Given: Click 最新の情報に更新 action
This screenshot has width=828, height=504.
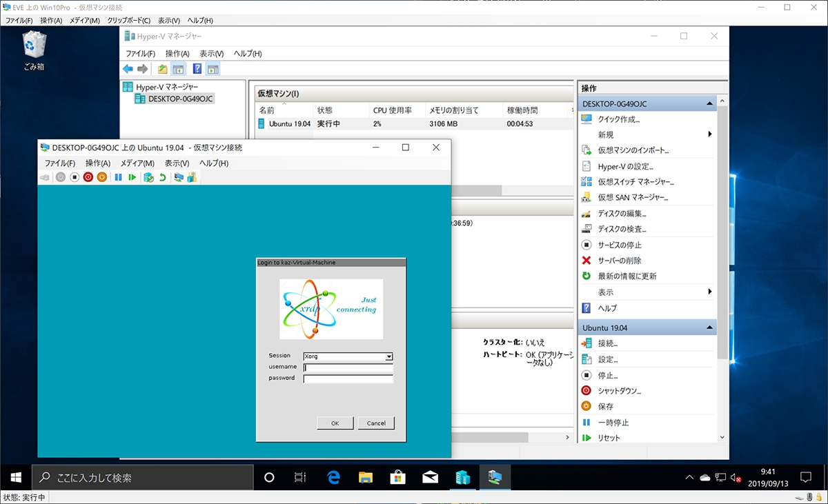Looking at the screenshot, I should point(627,276).
